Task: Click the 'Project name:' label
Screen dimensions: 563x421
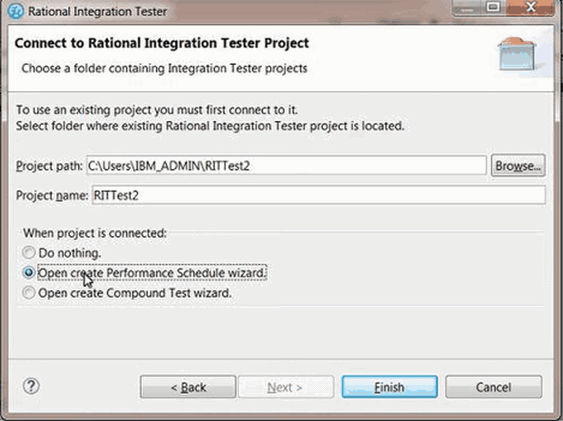Action: 52,195
